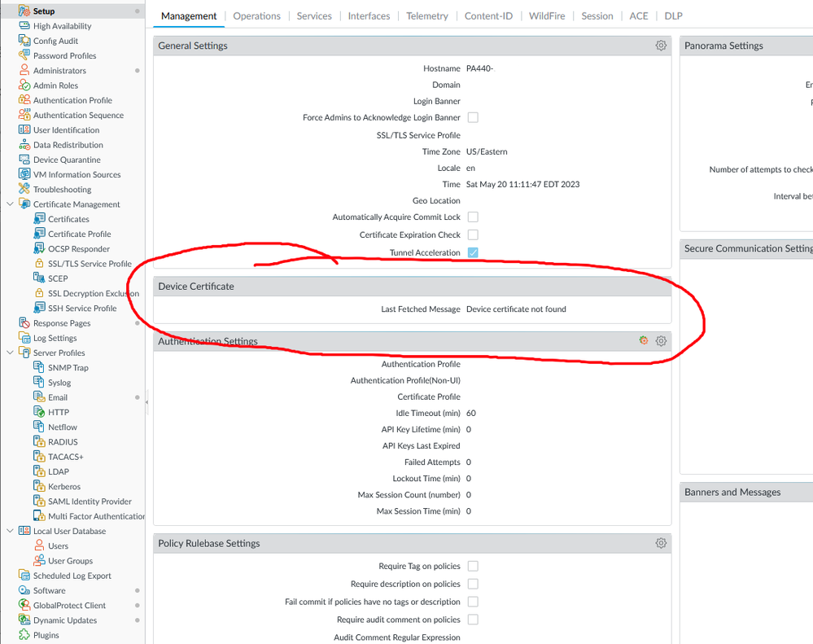Switch to the Services tab
Screen dimensions: 813x644
point(314,16)
